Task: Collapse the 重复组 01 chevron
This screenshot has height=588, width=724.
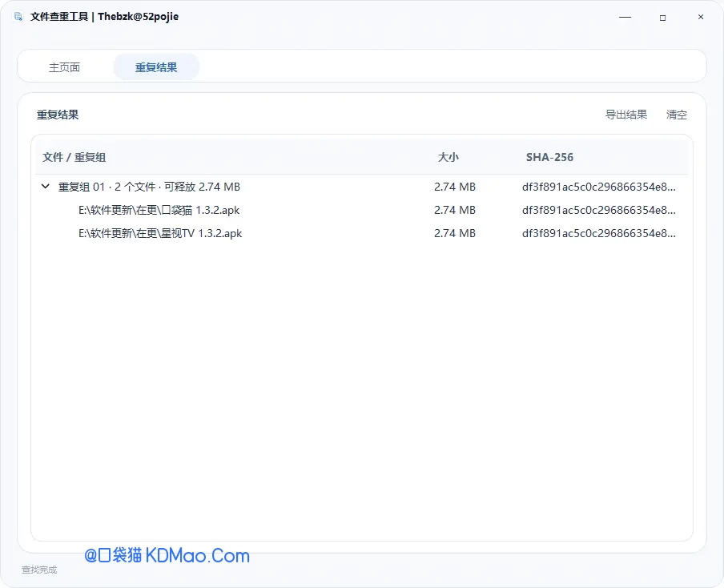Action: coord(45,187)
